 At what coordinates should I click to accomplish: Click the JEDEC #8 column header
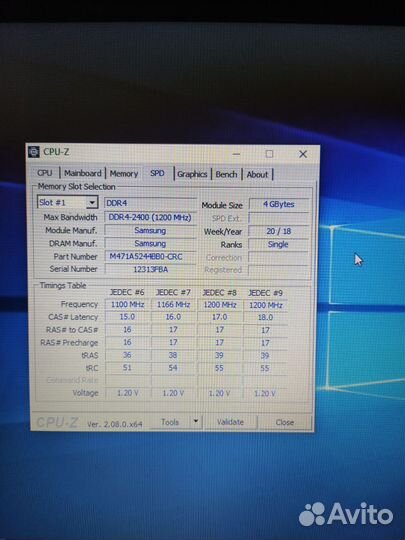click(219, 293)
